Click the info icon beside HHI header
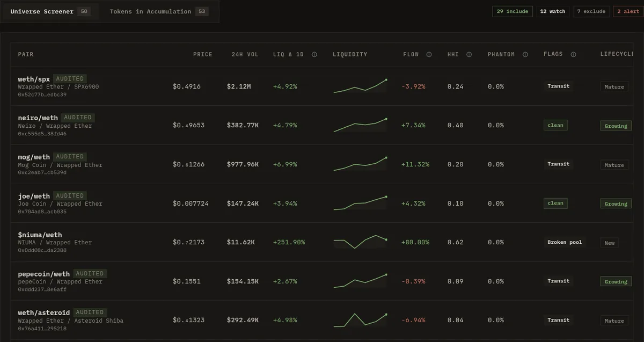Image resolution: width=644 pixels, height=342 pixels. (x=469, y=54)
